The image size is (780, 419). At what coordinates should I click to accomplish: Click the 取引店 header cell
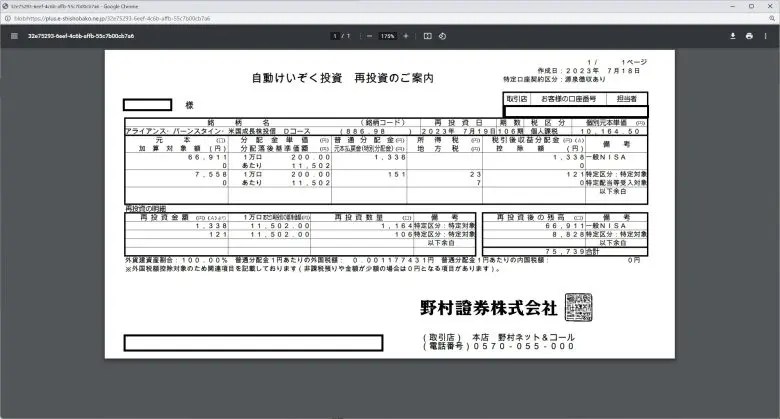coord(516,99)
